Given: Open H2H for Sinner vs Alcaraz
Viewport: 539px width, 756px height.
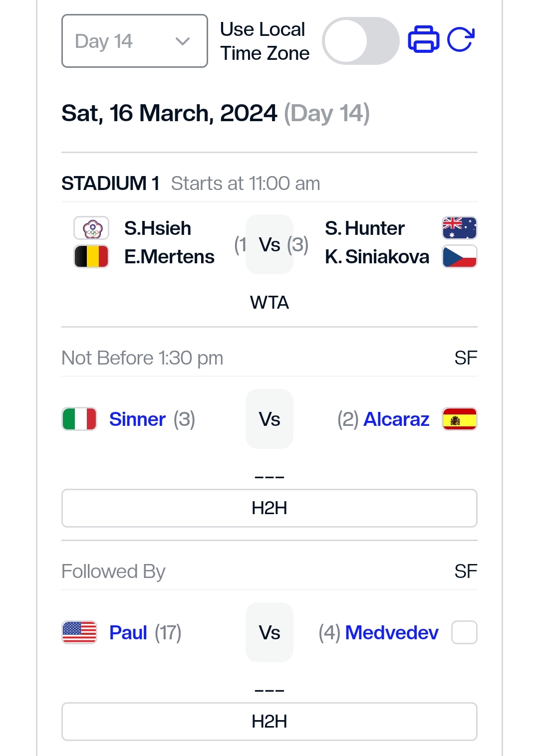Looking at the screenshot, I should [269, 508].
